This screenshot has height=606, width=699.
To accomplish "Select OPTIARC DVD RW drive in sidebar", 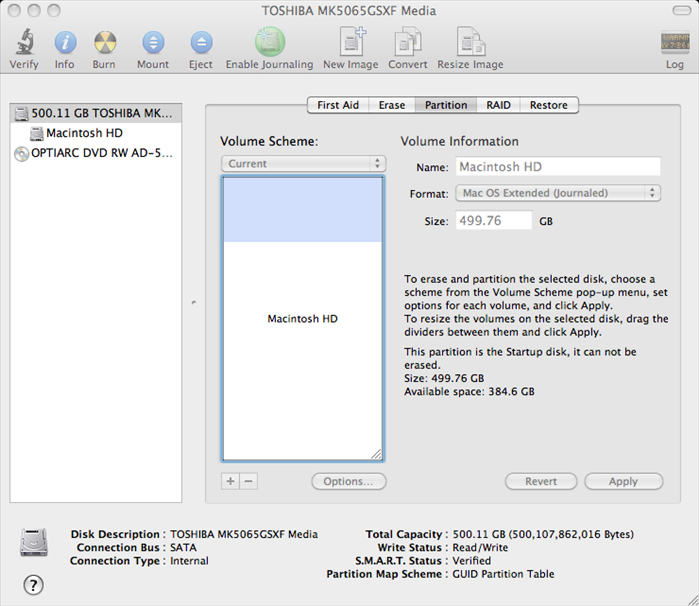I will (x=96, y=153).
